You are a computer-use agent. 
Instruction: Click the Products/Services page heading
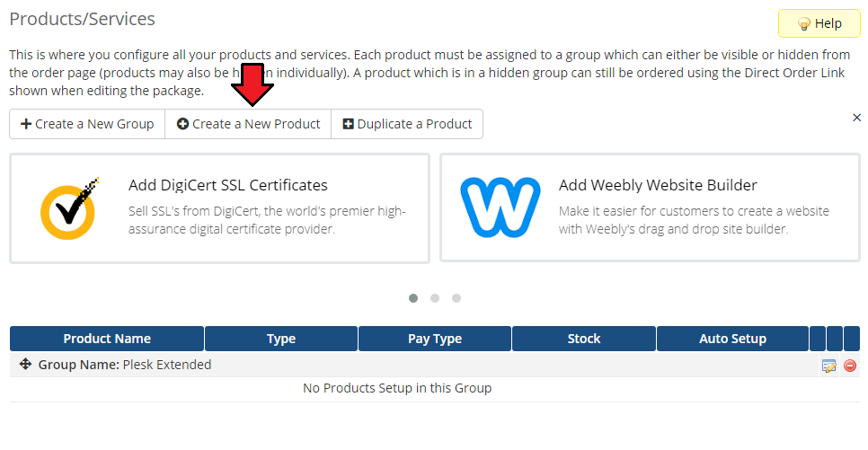pyautogui.click(x=83, y=19)
